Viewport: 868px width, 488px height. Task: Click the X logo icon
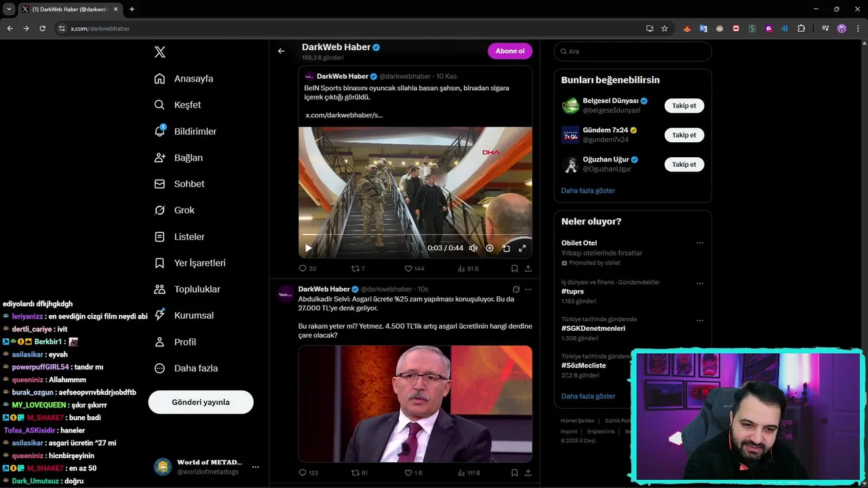click(x=160, y=52)
